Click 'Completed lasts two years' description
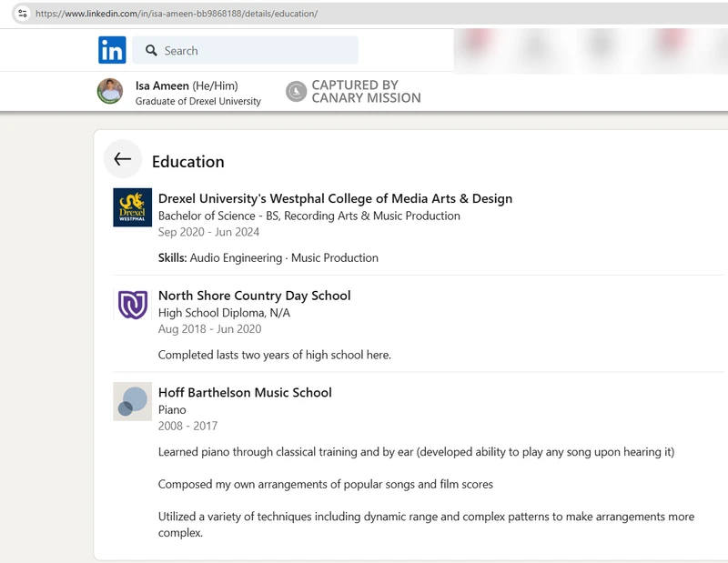Image resolution: width=728 pixels, height=563 pixels. 275,355
